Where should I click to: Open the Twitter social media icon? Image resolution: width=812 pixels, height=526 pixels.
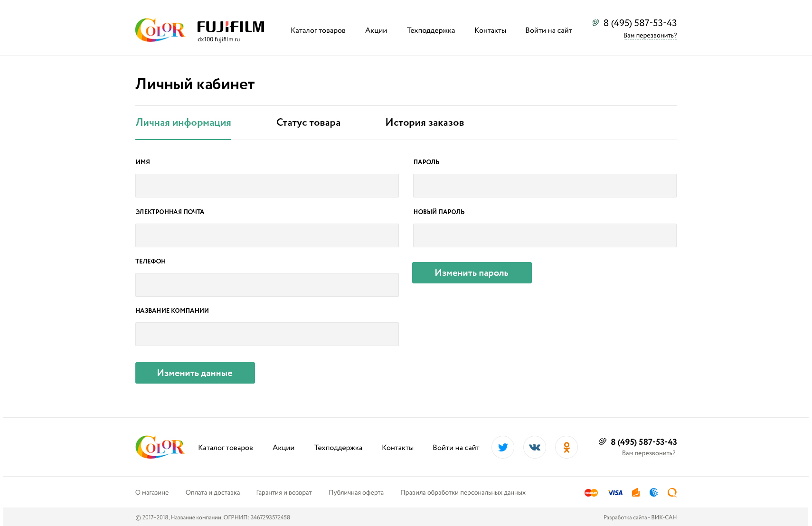pyautogui.click(x=502, y=447)
